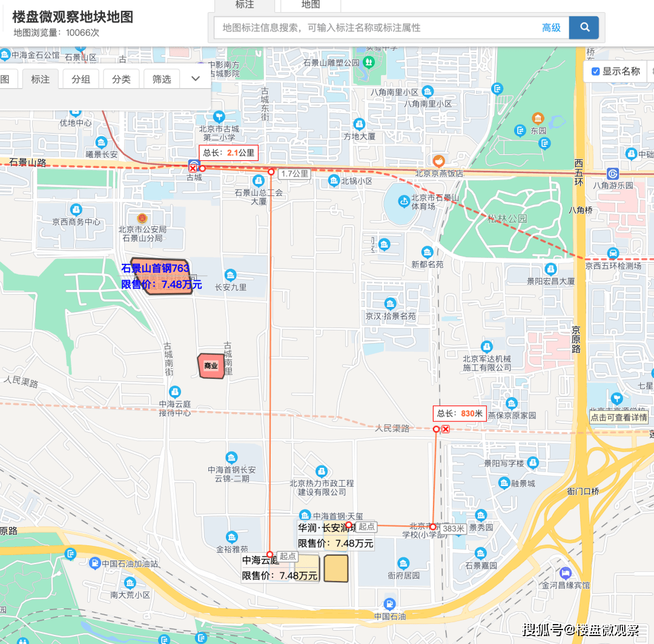Screen dimensions: 654x644
Task: Open the 高级 advanced search link
Action: [x=551, y=28]
